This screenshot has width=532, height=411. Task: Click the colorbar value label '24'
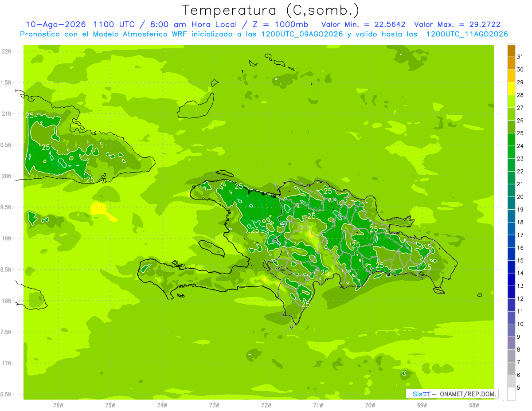520,146
